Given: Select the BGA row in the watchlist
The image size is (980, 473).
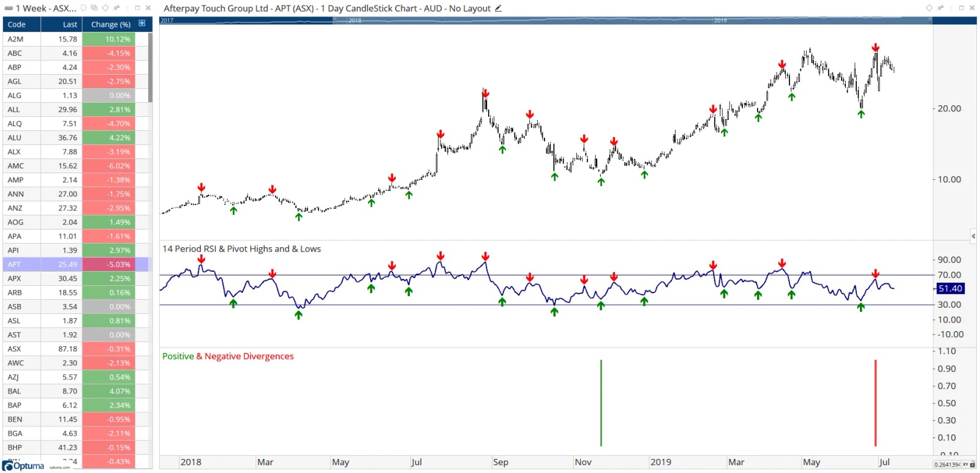Looking at the screenshot, I should tap(76, 433).
